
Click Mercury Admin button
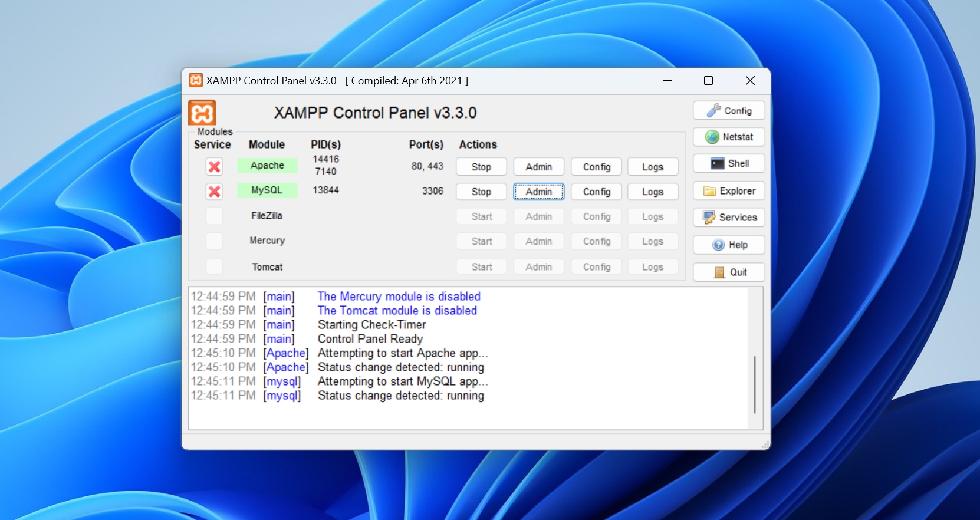(x=539, y=241)
